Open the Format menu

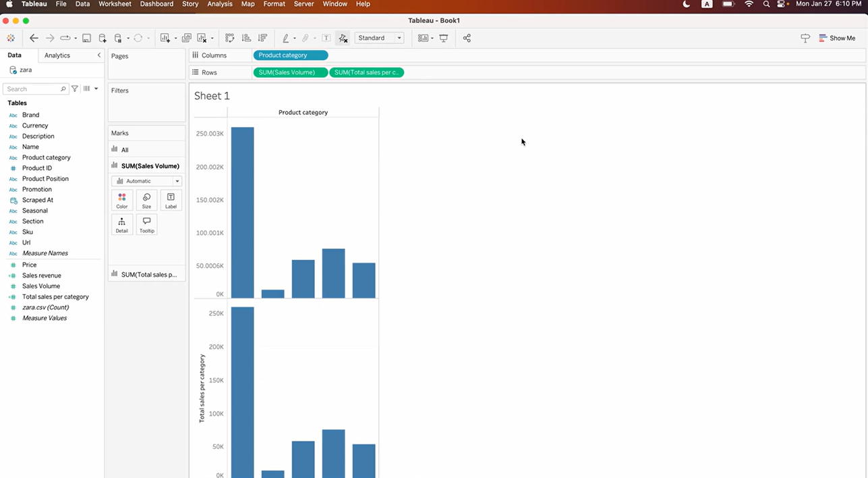pyautogui.click(x=274, y=4)
